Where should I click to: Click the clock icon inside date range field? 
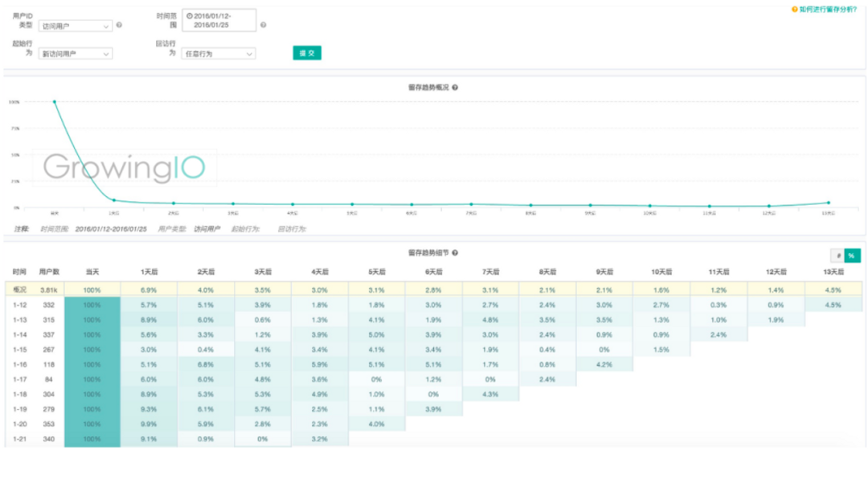pyautogui.click(x=190, y=16)
